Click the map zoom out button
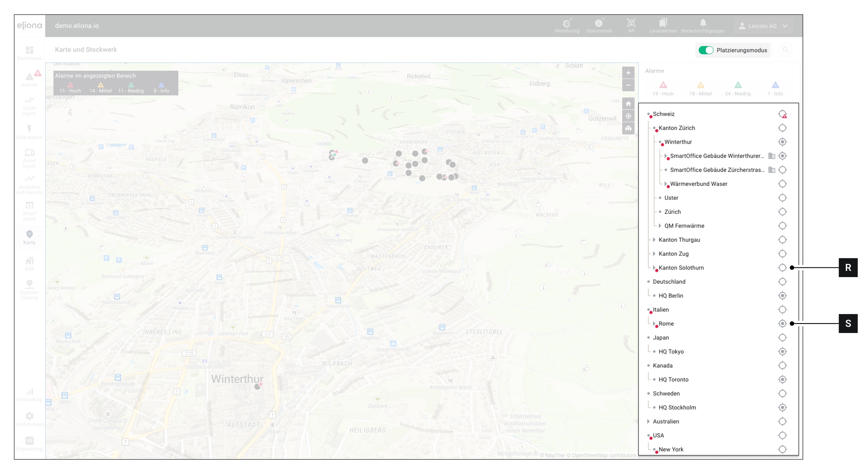The image size is (868, 474). pos(628,86)
